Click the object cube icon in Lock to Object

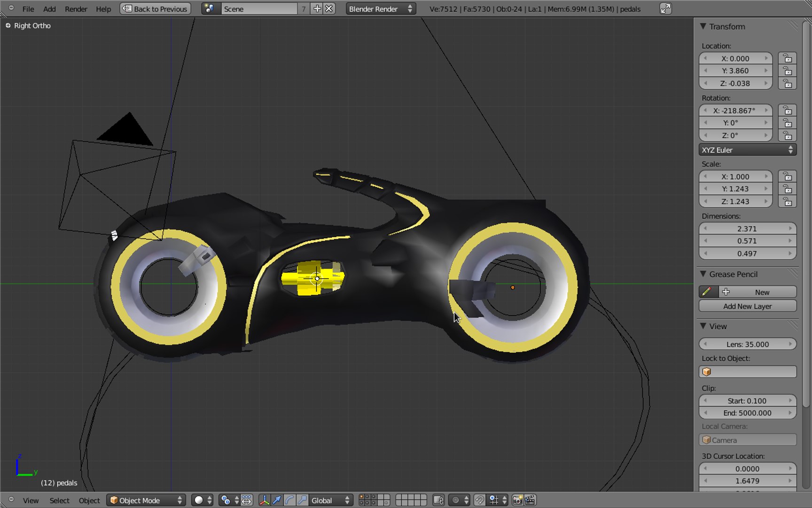click(707, 372)
